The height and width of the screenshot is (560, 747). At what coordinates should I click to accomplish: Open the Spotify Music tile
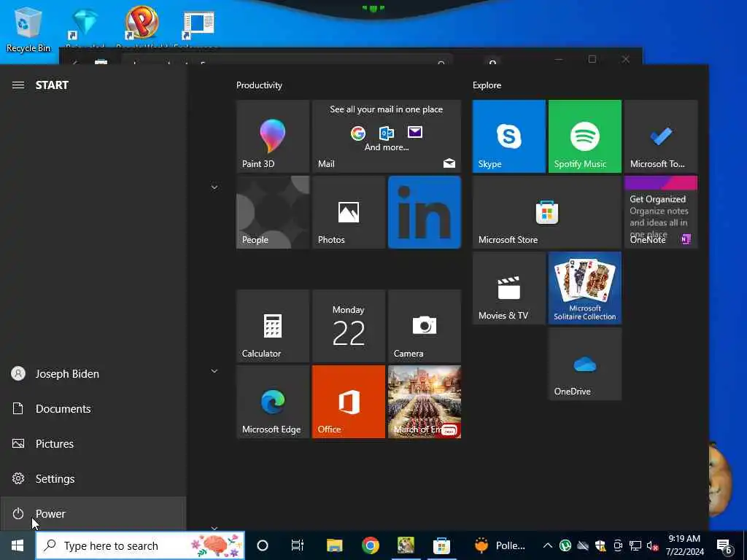tap(585, 136)
